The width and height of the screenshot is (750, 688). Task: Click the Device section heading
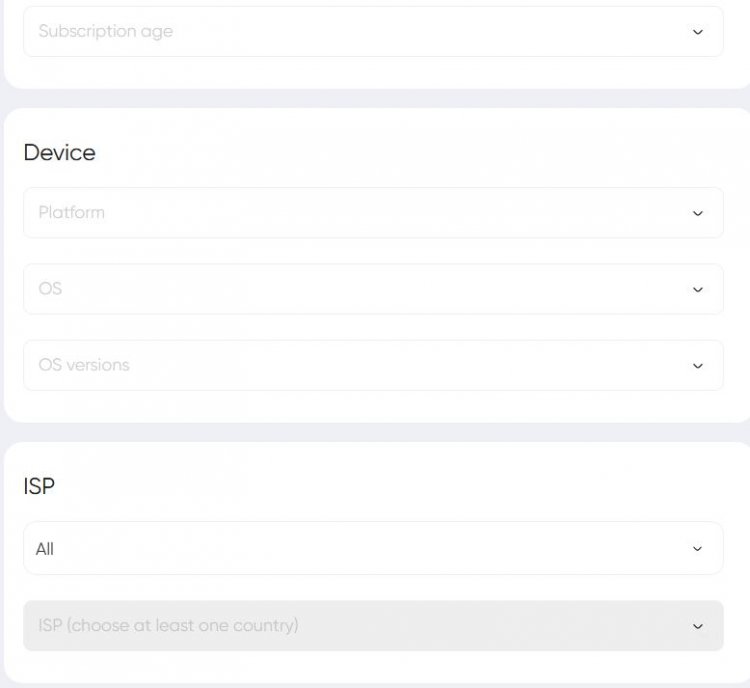pyautogui.click(x=59, y=153)
